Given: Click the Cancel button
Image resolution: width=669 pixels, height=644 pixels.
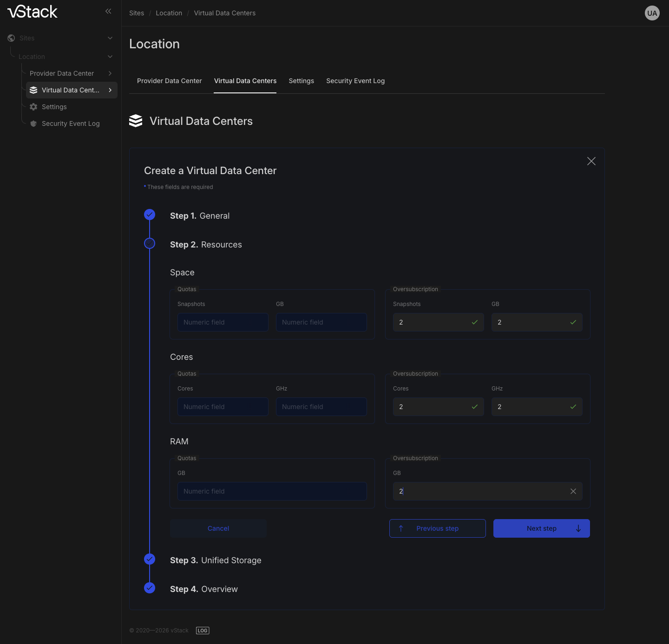Looking at the screenshot, I should point(218,528).
